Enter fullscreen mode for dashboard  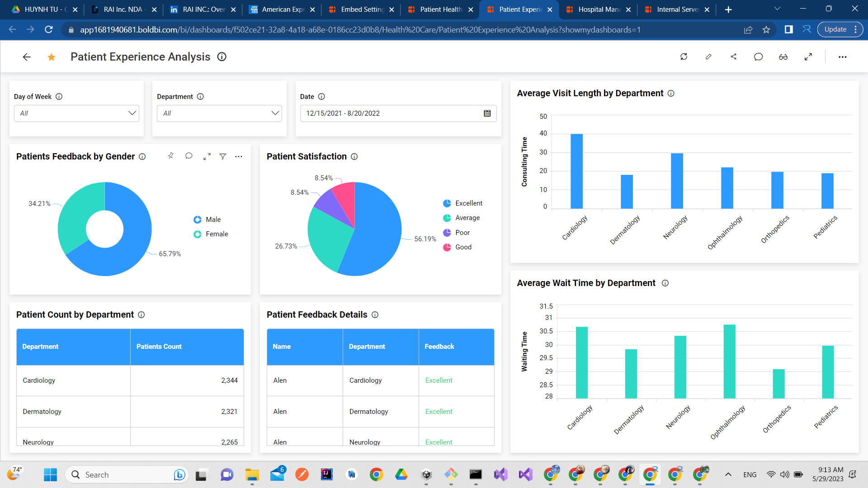808,56
